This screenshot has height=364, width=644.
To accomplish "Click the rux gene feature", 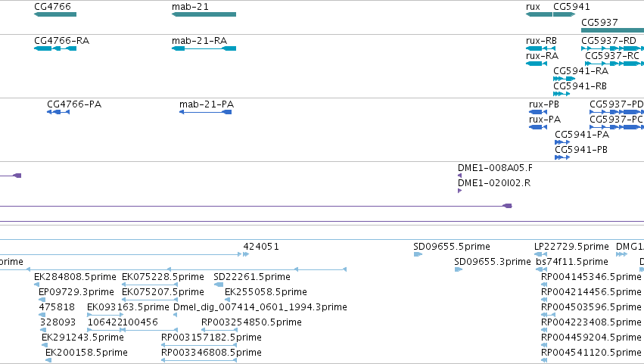I will coord(539,14).
